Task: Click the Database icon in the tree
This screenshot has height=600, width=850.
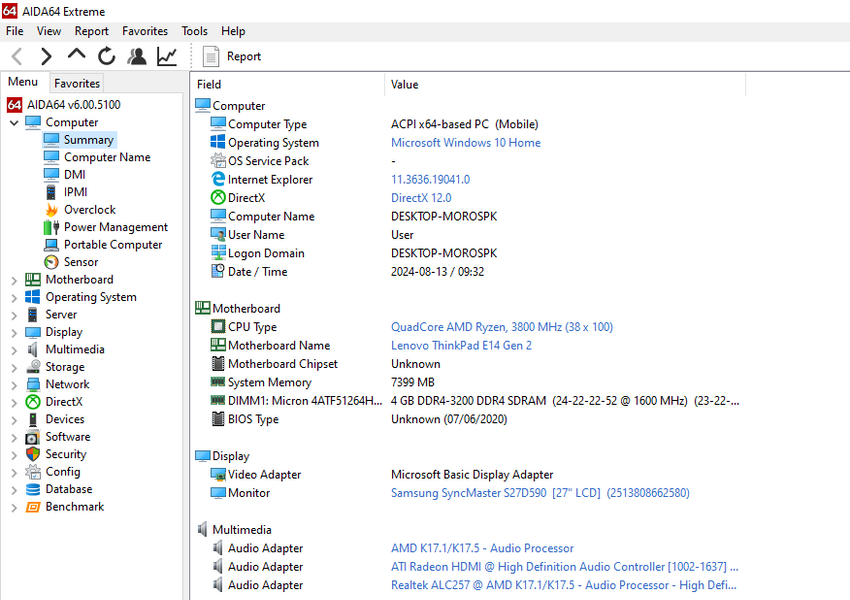Action: (33, 489)
